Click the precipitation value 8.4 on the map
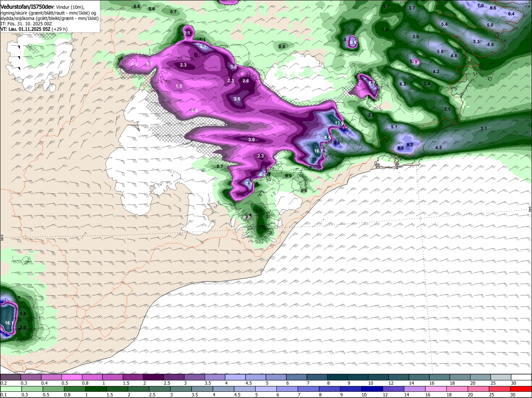This screenshot has height=398, width=532. [x=327, y=137]
